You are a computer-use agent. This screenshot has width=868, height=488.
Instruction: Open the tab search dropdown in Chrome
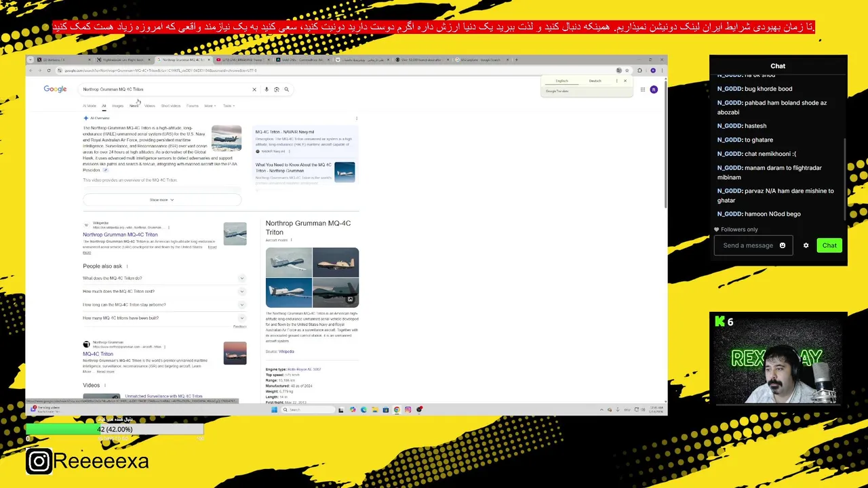[30, 60]
